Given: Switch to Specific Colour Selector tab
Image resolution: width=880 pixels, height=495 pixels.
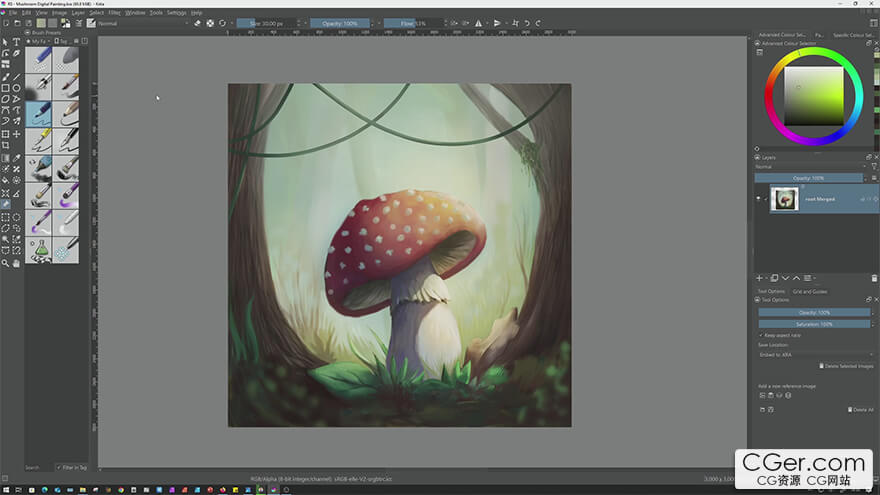Looking at the screenshot, I should click(853, 35).
